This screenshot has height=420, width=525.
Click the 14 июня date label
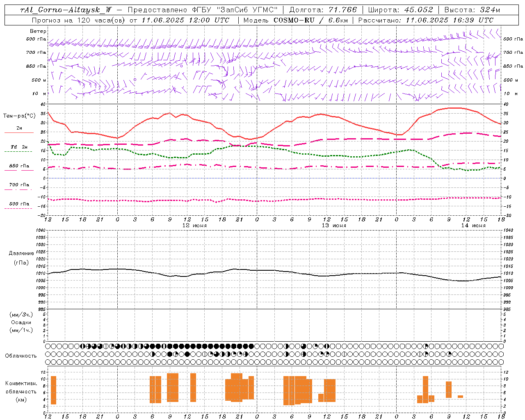coord(473,226)
